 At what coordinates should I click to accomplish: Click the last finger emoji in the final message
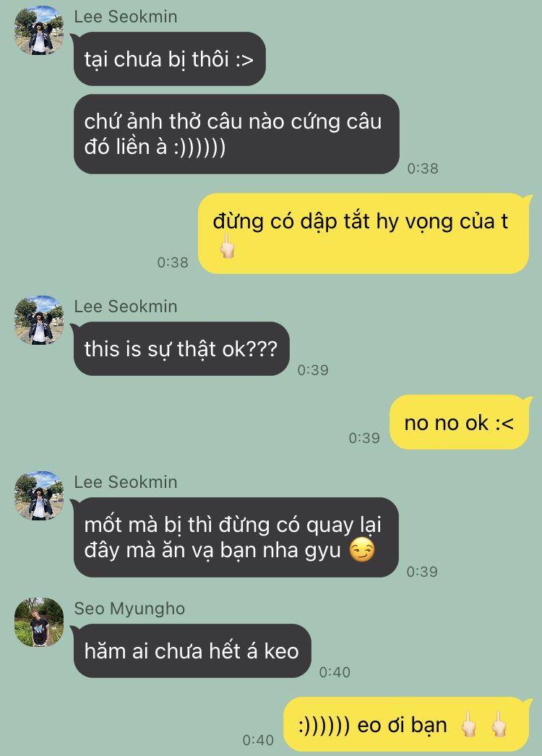(x=499, y=724)
